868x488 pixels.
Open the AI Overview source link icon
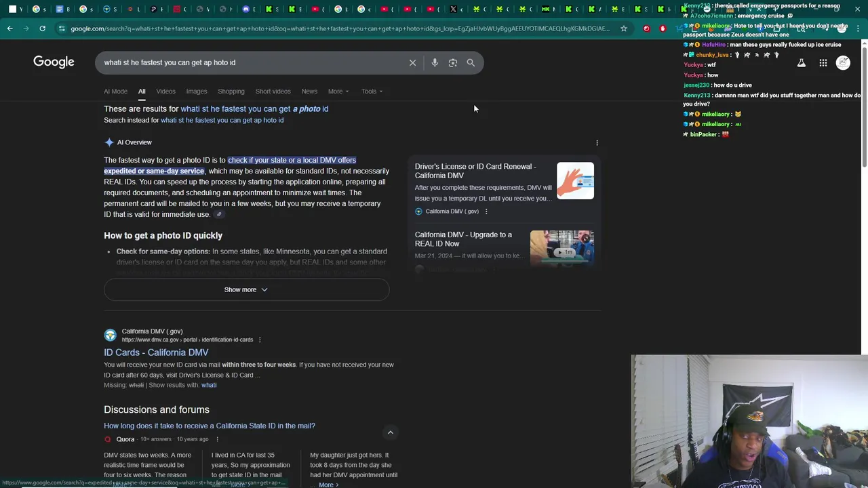[x=219, y=215]
